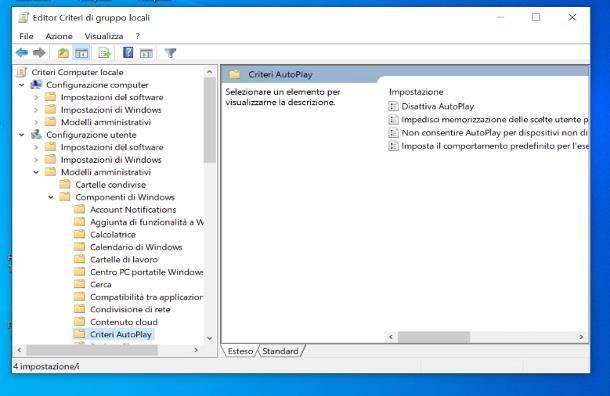This screenshot has width=610, height=396.
Task: Expand Impostazioni di Windows under Configurazione computer
Action: [x=36, y=110]
